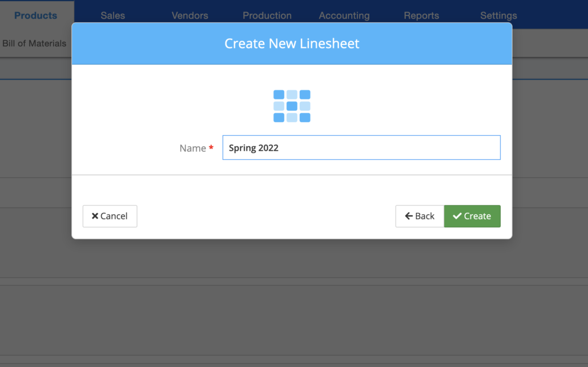Viewport: 588px width, 367px height.
Task: Click the checkmark icon inside Create button
Action: [457, 216]
